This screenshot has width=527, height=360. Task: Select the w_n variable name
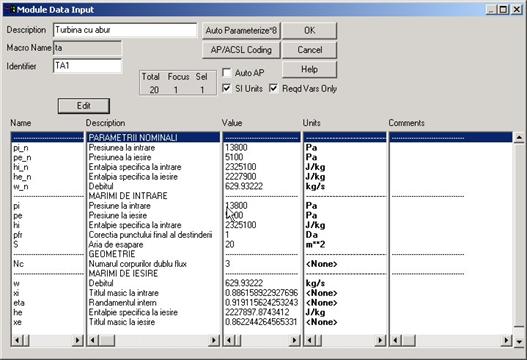(x=21, y=186)
